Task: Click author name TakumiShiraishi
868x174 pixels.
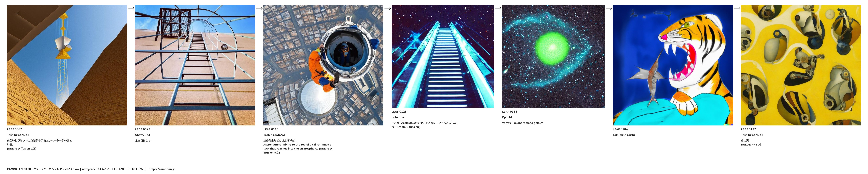Action: 624,135
